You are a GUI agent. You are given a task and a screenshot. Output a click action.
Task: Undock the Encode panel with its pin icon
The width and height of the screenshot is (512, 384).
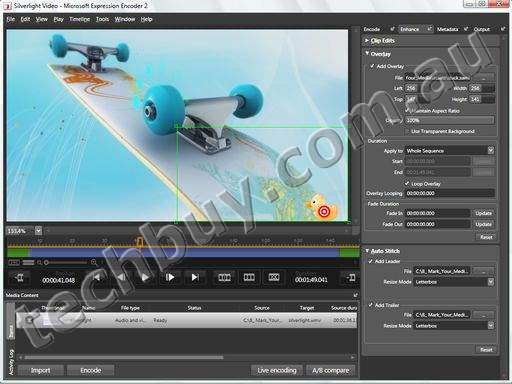pos(392,29)
